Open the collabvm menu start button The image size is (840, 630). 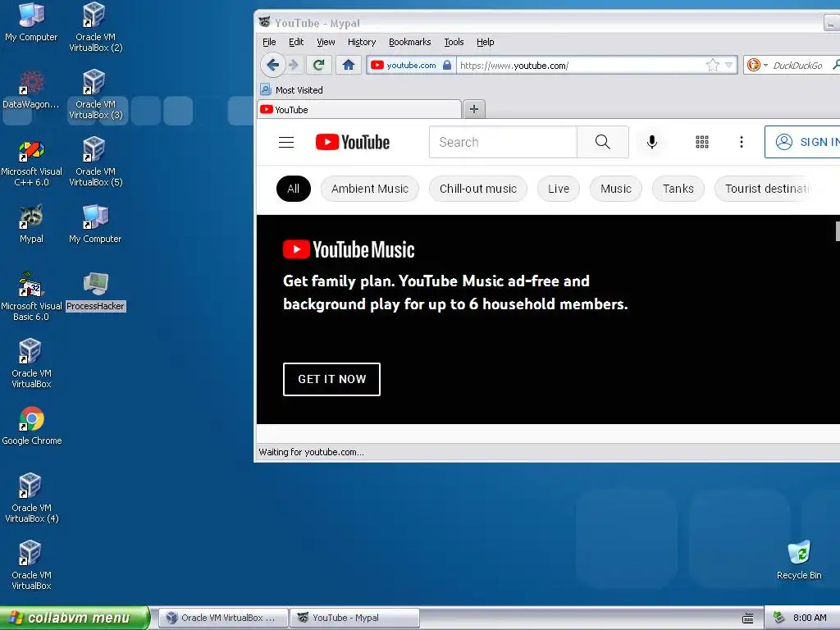[74, 618]
